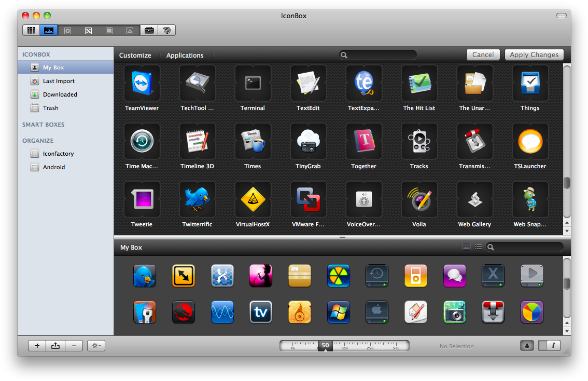Select the TSLauncher app icon
The image size is (588, 381).
530,141
